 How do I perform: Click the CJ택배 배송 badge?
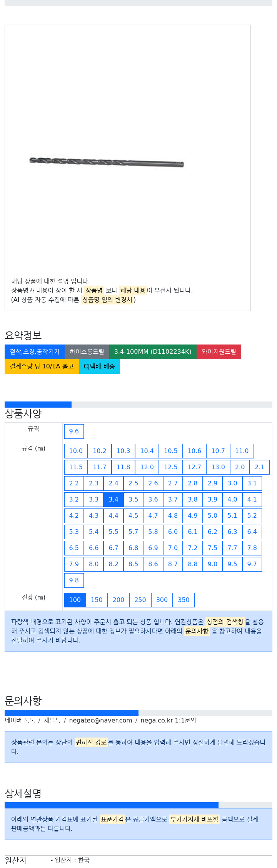click(99, 366)
